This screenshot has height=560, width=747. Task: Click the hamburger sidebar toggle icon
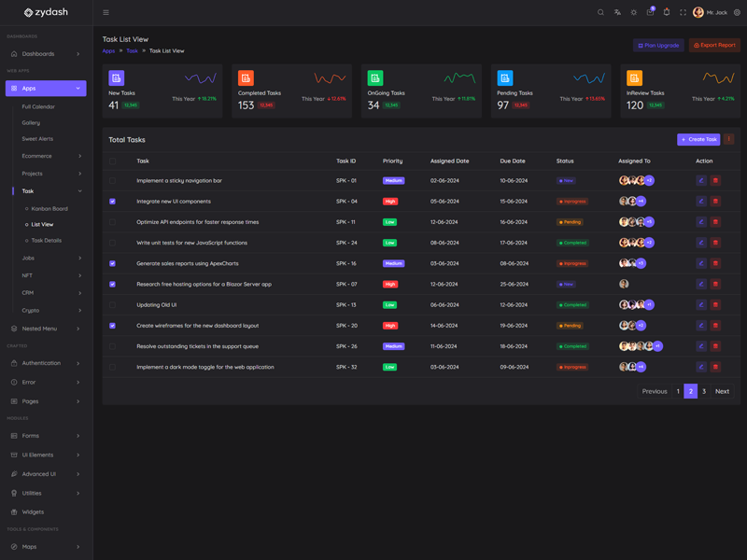106,12
